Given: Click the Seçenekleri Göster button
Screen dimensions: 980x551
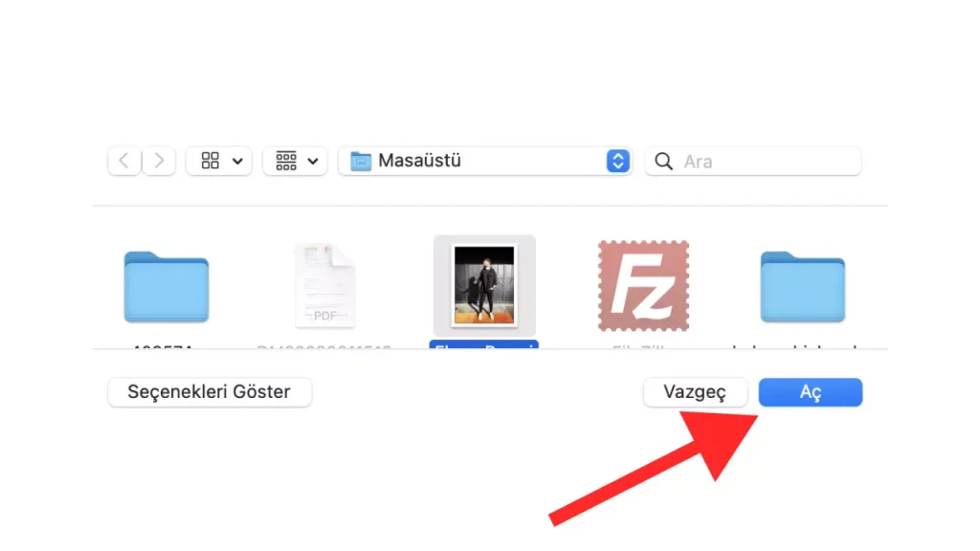Looking at the screenshot, I should 210,391.
